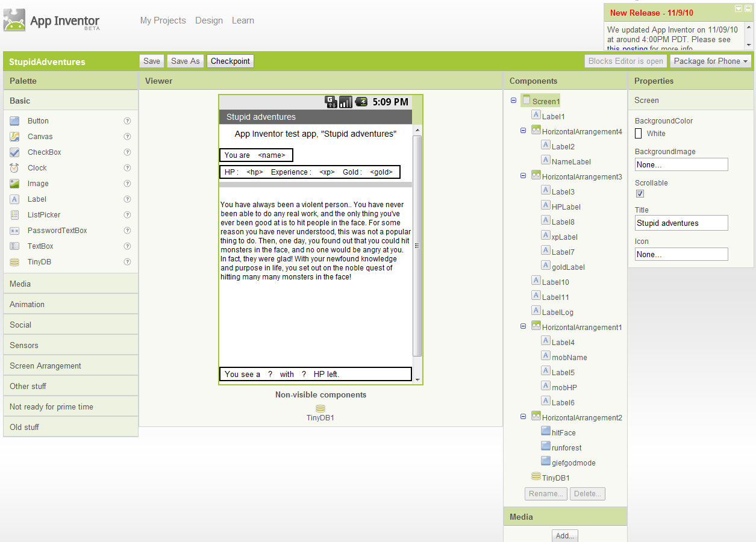Click the Save button
756x542 pixels.
[x=152, y=61]
